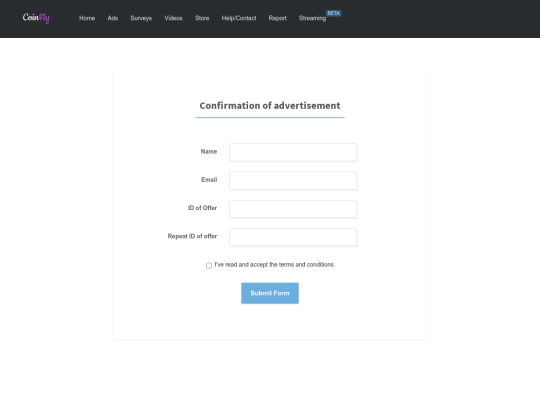Viewport: 540px width, 405px height.
Task: Click the Repeat ID of offer field
Action: pyautogui.click(x=293, y=237)
